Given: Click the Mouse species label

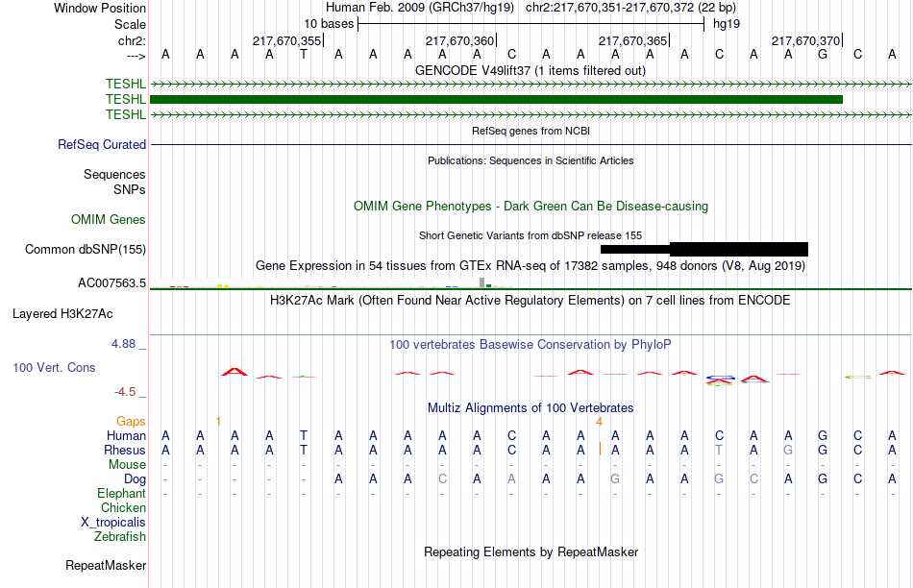Looking at the screenshot, I should tap(127, 465).
